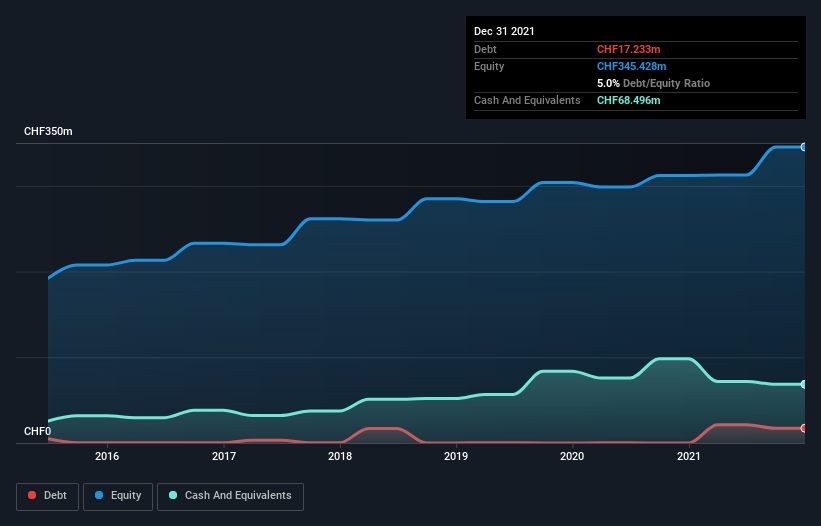This screenshot has height=526, width=821.
Task: Click the blue Equity legend dot
Action: [x=99, y=495]
